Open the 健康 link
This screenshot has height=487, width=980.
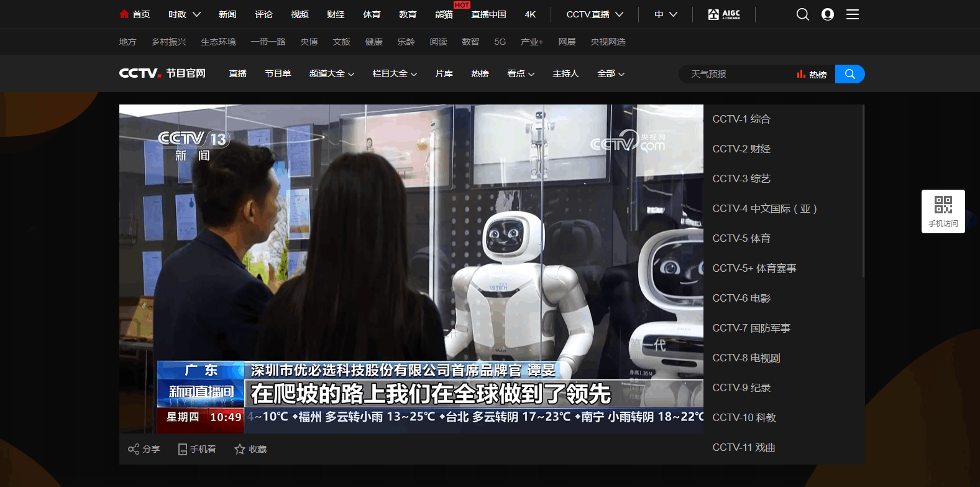point(373,42)
